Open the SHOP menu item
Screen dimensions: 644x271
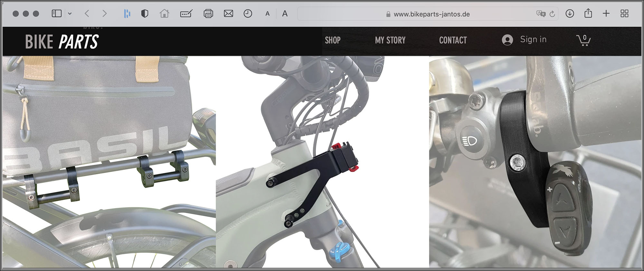[333, 40]
